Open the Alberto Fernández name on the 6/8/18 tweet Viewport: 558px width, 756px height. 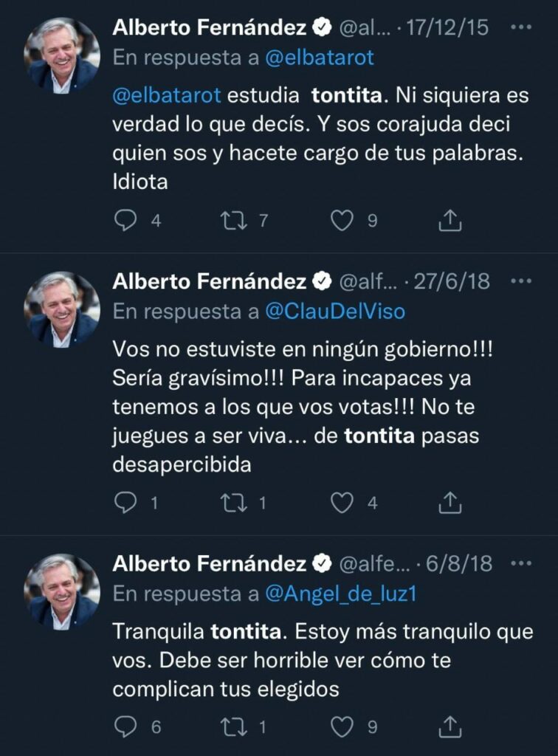[209, 564]
